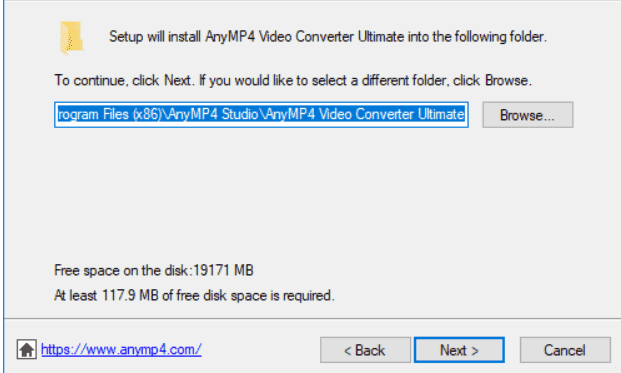Click the 'Free space on the disk:19171 MB' label

coord(154,270)
